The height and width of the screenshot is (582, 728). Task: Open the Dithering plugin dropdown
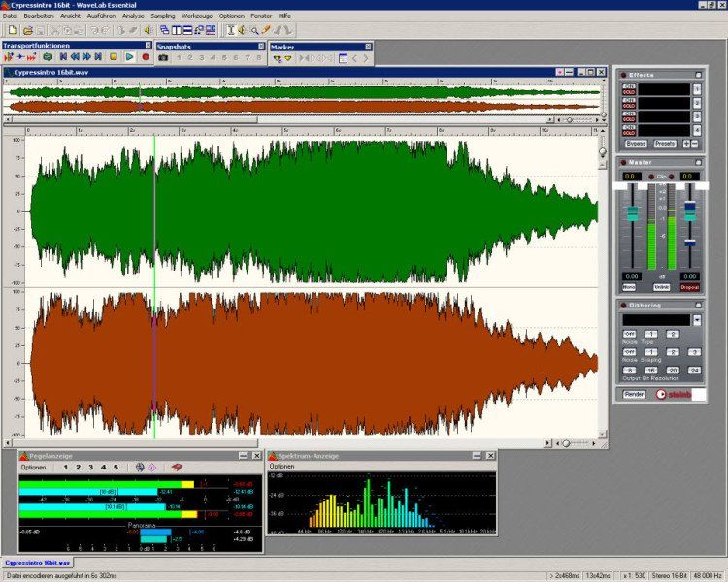tap(696, 319)
